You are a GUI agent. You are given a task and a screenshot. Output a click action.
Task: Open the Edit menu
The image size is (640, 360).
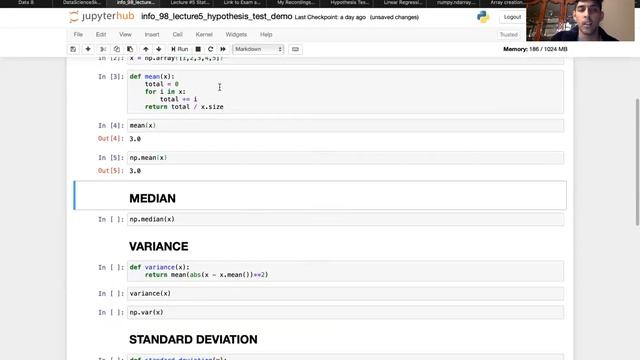pyautogui.click(x=101, y=35)
